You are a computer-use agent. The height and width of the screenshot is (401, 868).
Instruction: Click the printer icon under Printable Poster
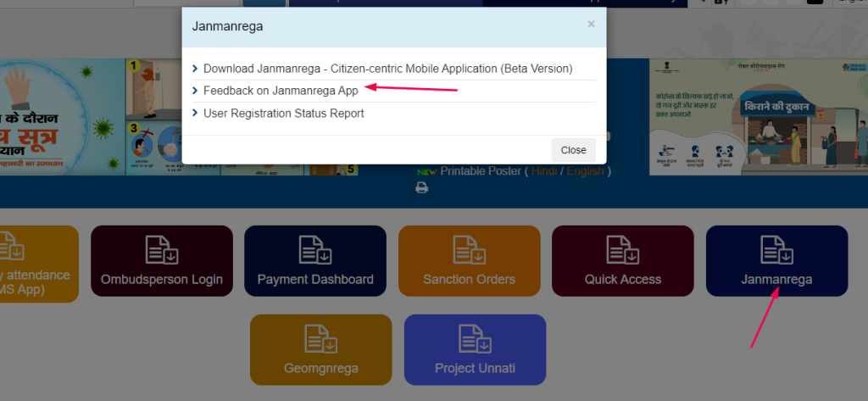click(422, 187)
